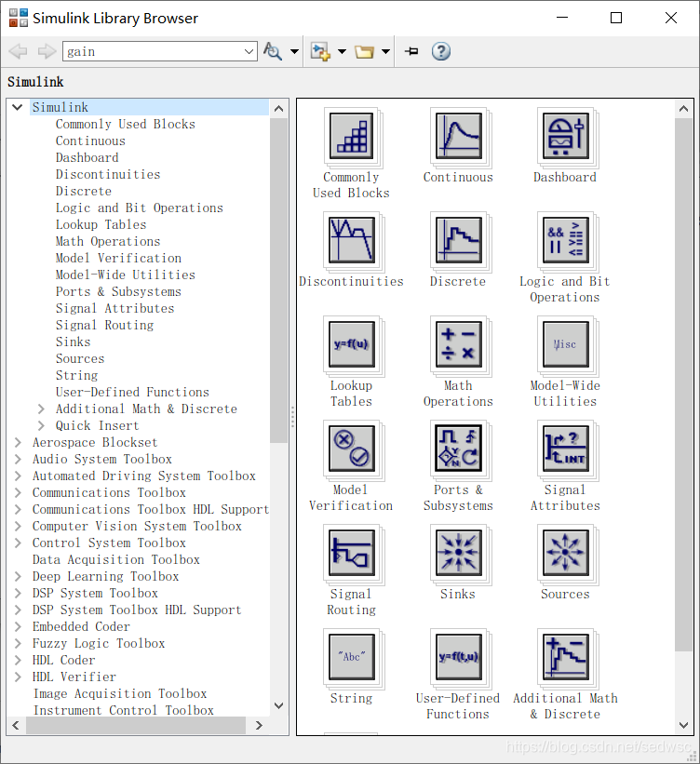Open the Lookup Tables library icon
Screen dimensions: 700x764
pyautogui.click(x=353, y=346)
